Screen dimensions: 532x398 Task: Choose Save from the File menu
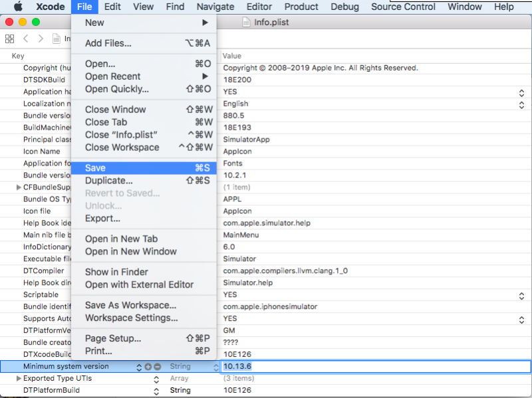click(144, 168)
